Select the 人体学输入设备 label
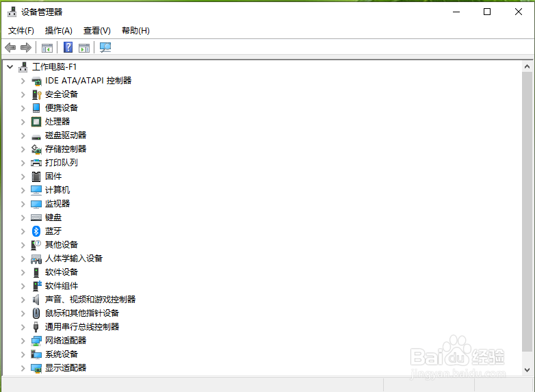This screenshot has width=535, height=392. (74, 259)
